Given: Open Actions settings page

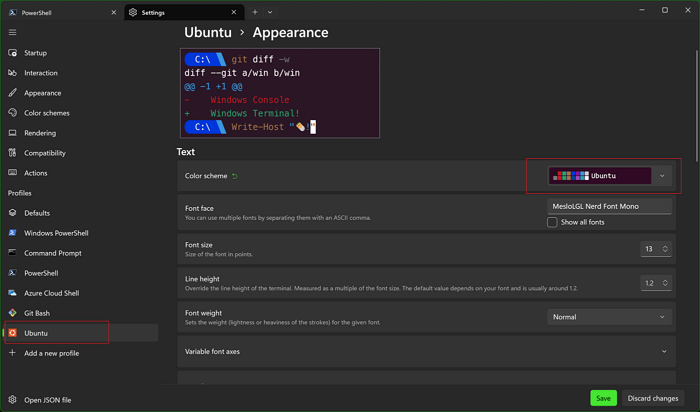Looking at the screenshot, I should point(82,173).
